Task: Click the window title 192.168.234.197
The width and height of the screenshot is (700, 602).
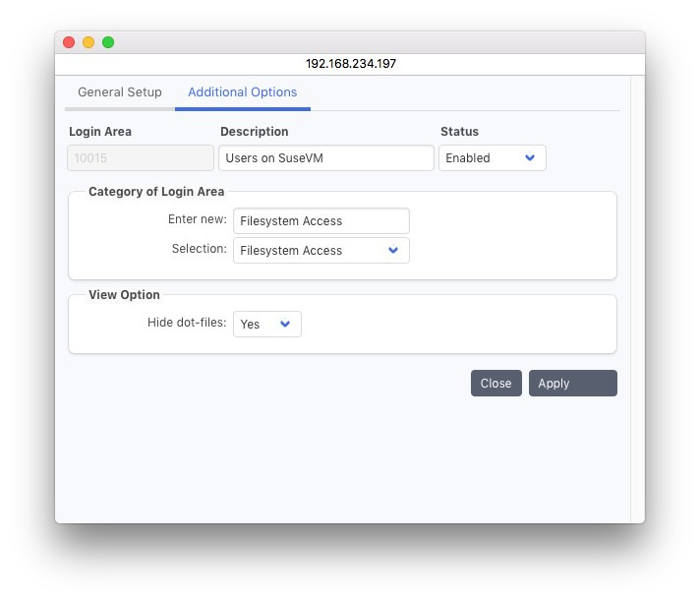Action: pyautogui.click(x=350, y=63)
